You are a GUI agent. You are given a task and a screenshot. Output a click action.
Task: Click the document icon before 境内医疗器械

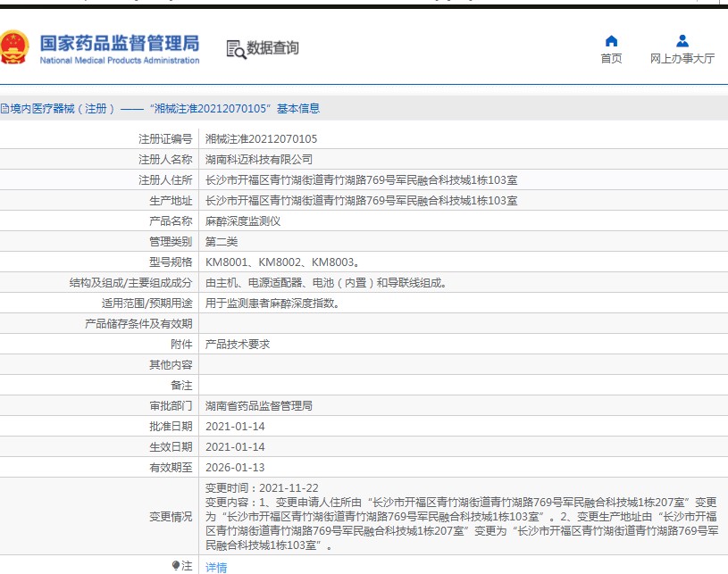click(x=4, y=109)
